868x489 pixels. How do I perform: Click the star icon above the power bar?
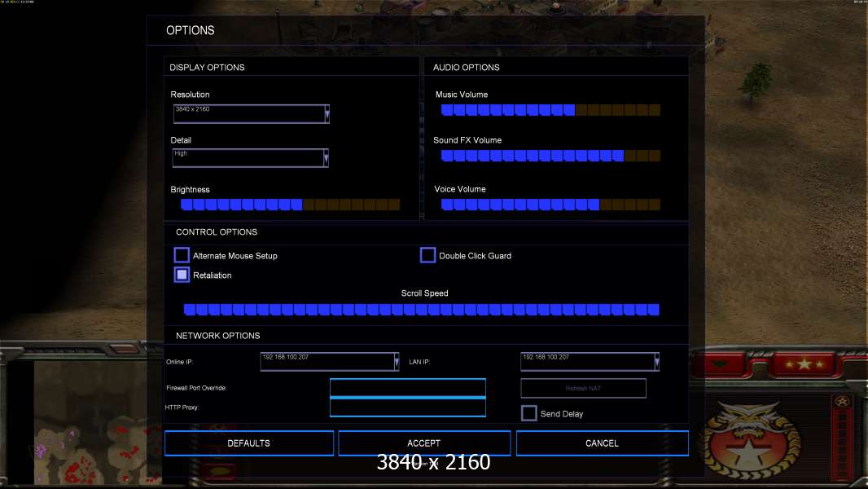pyautogui.click(x=843, y=402)
